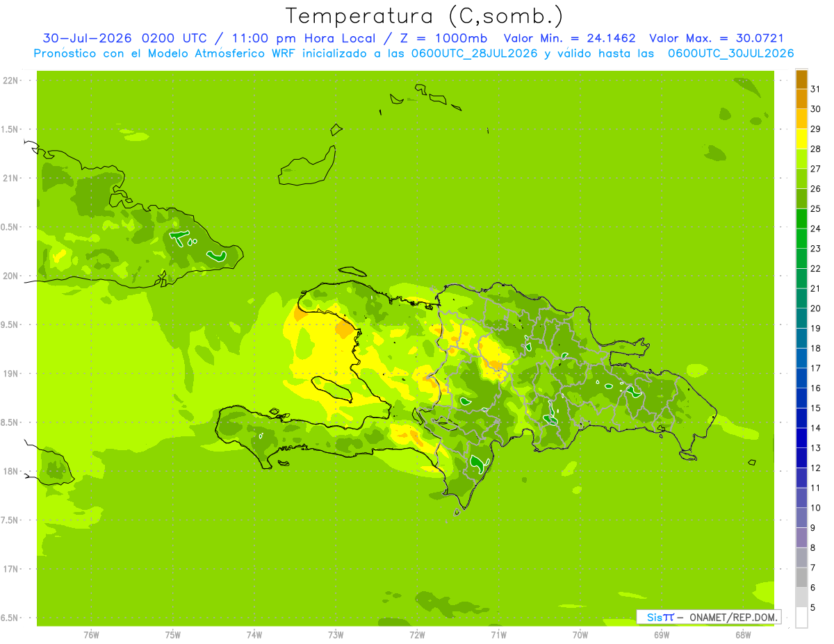Click the "76W" longitude axis label
This screenshot has width=834, height=644.
91,635
